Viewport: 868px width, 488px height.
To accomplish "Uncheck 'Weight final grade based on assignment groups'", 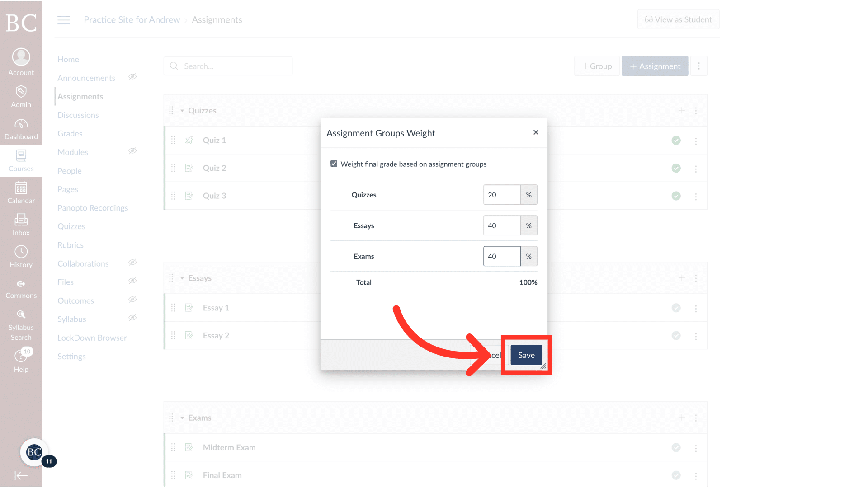I will [334, 164].
